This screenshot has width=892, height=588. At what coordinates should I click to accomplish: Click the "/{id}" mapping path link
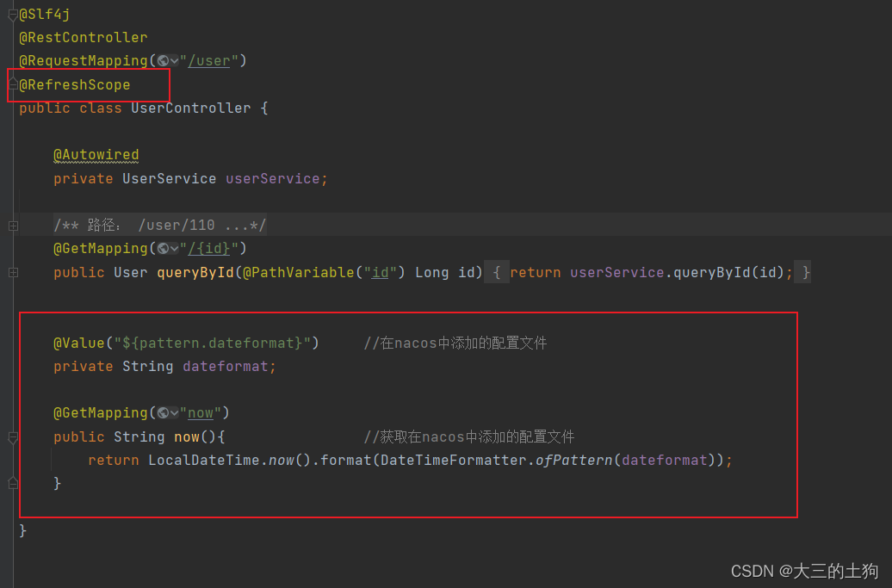208,249
